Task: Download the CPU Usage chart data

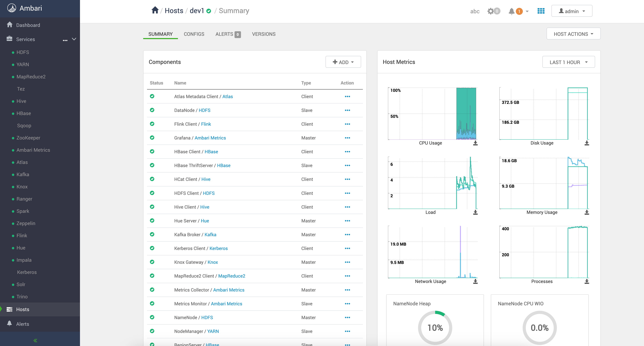Action: pos(475,143)
